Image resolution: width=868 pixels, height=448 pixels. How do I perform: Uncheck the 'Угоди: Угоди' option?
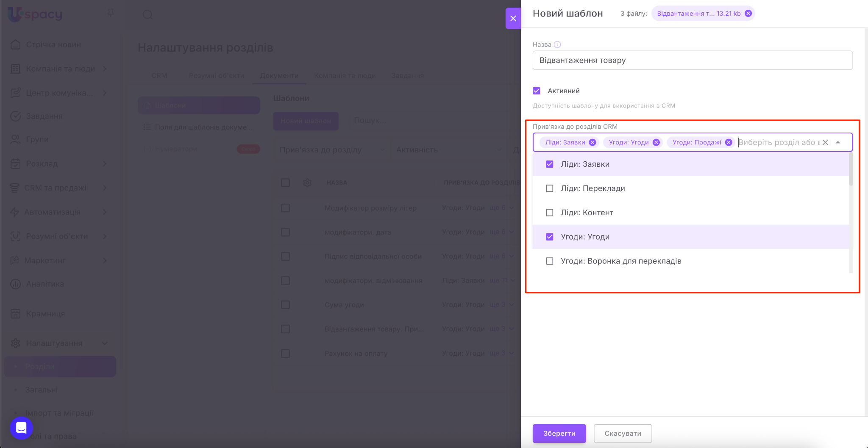point(549,237)
